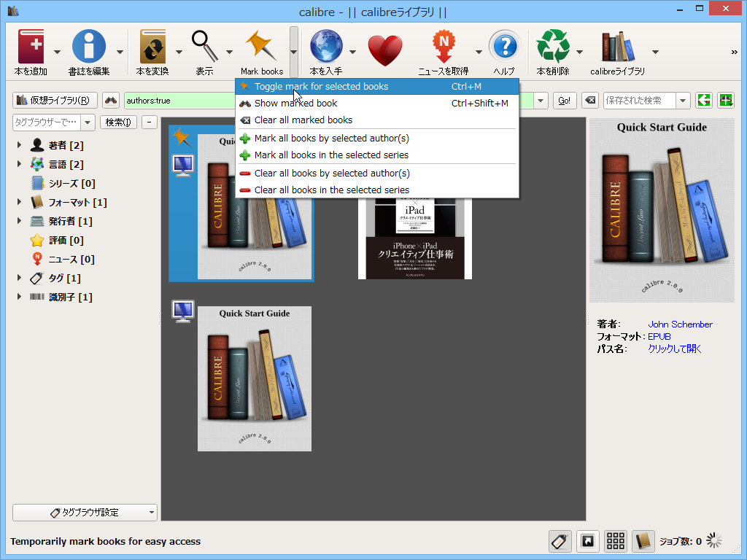The width and height of the screenshot is (747, 560).
Task: Click the calibre library bookshelf icon
Action: coord(617,47)
